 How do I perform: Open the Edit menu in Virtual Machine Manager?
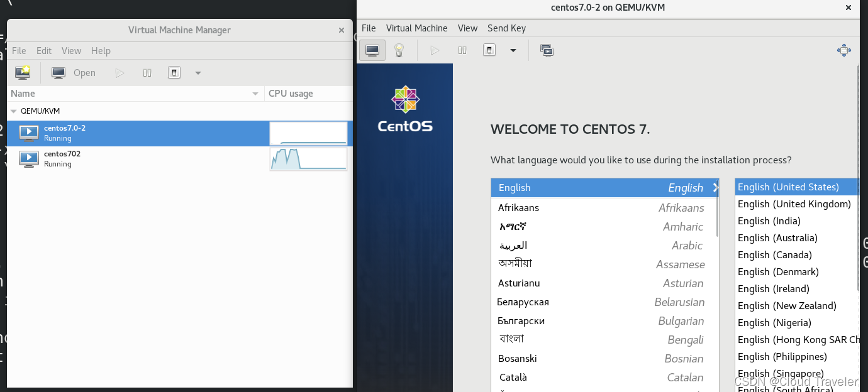[x=44, y=51]
